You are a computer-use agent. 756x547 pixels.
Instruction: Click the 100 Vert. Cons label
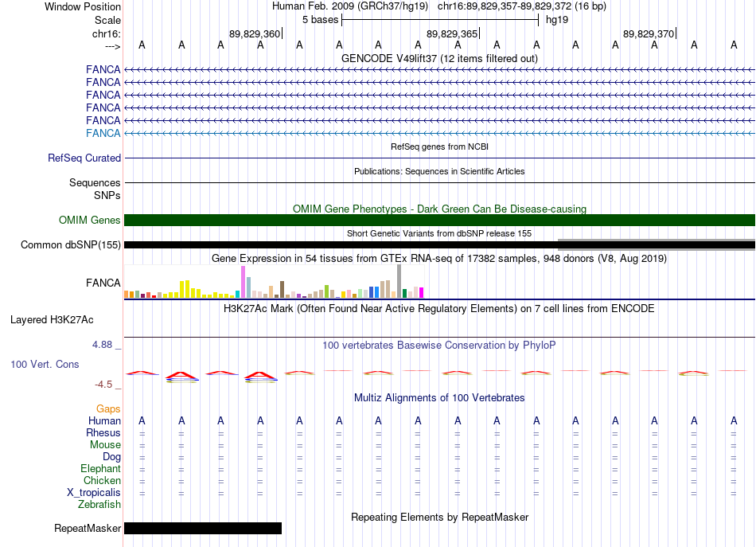tap(45, 364)
